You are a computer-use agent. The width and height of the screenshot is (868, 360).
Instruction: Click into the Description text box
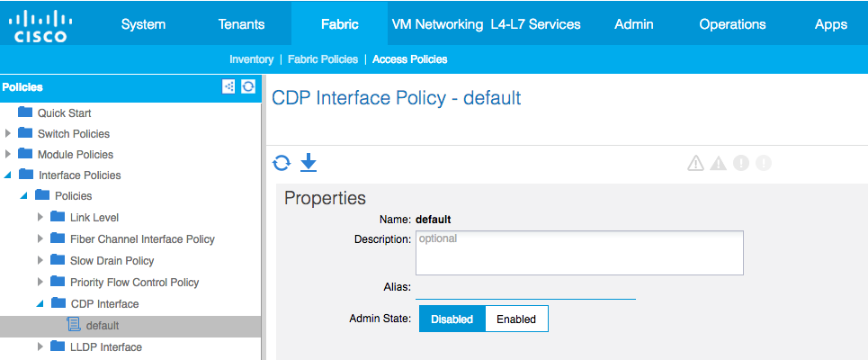579,253
